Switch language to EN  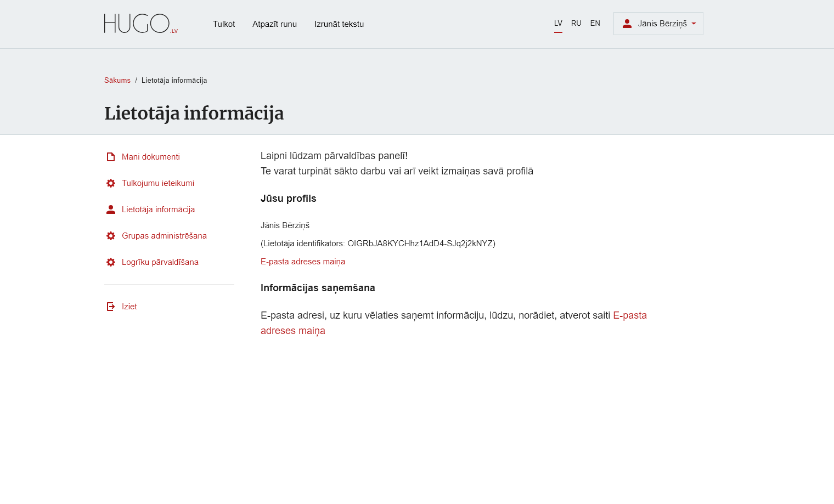[x=595, y=24]
